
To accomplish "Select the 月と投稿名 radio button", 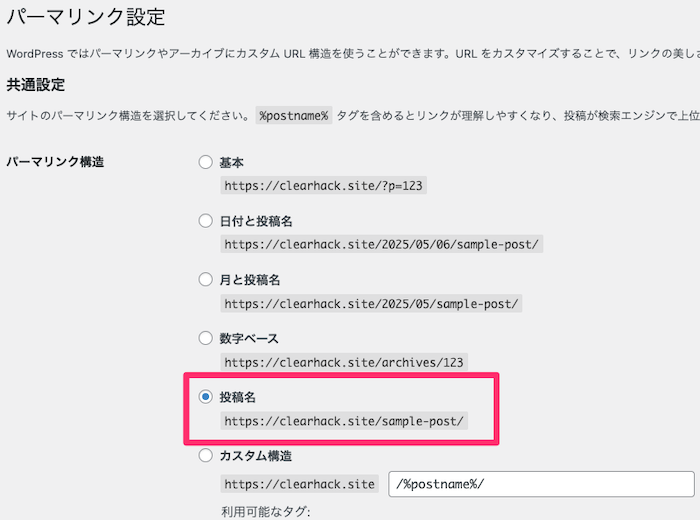I will click(205, 279).
